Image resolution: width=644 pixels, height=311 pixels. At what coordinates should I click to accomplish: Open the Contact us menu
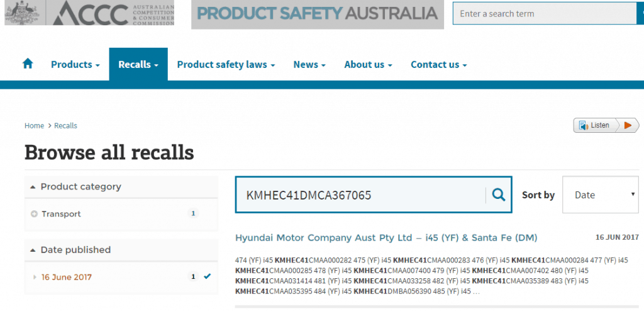(438, 65)
